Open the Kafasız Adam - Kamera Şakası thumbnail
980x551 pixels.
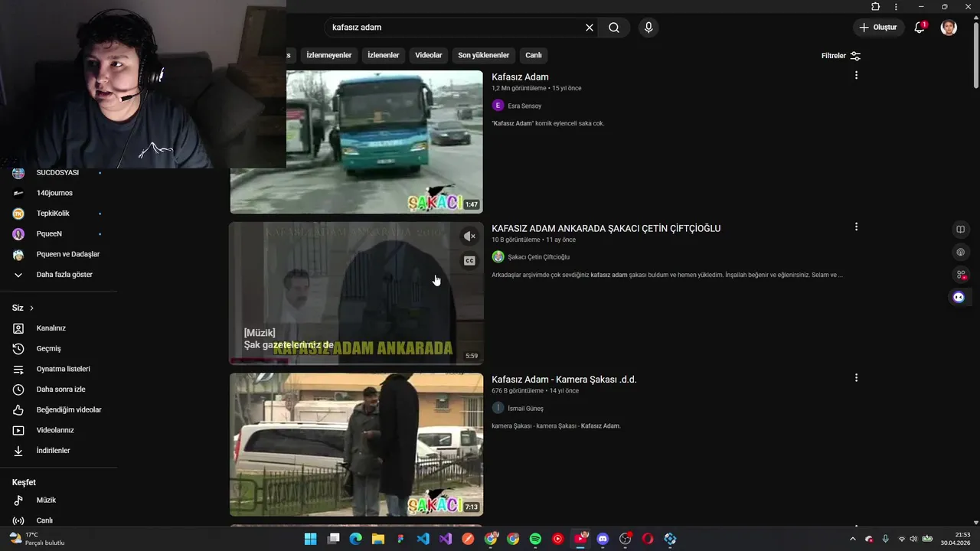[x=356, y=445]
